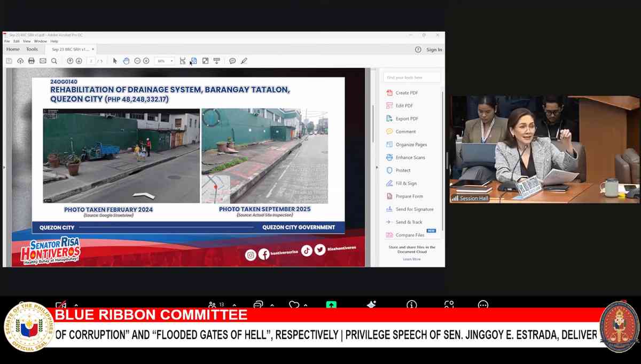Open the Find search tool
Viewport: 641px width, 364px height.
[53, 60]
